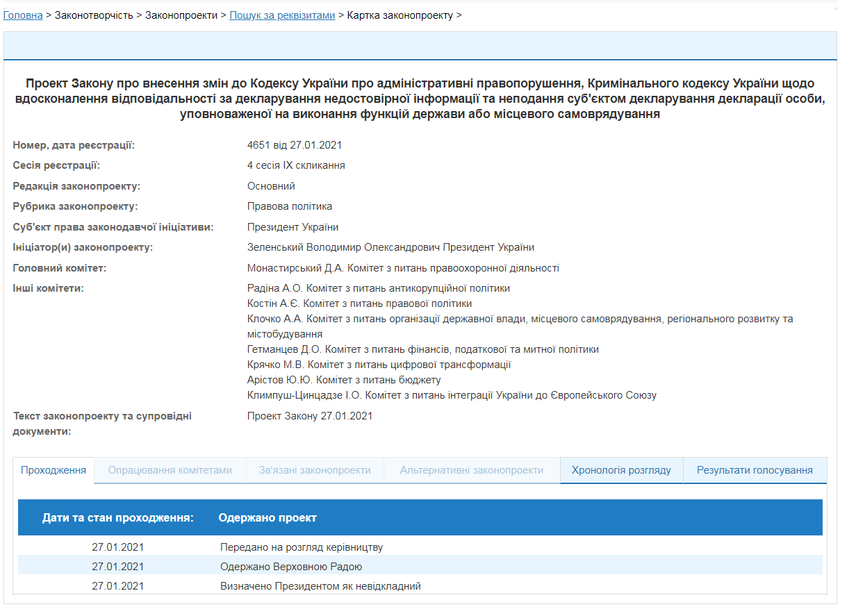Open the Хронологія розгляду tab
The width and height of the screenshot is (865, 616).
coord(621,470)
